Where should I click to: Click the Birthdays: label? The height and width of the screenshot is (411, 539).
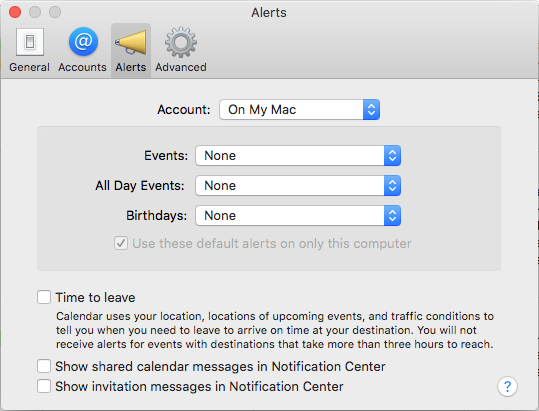(156, 215)
